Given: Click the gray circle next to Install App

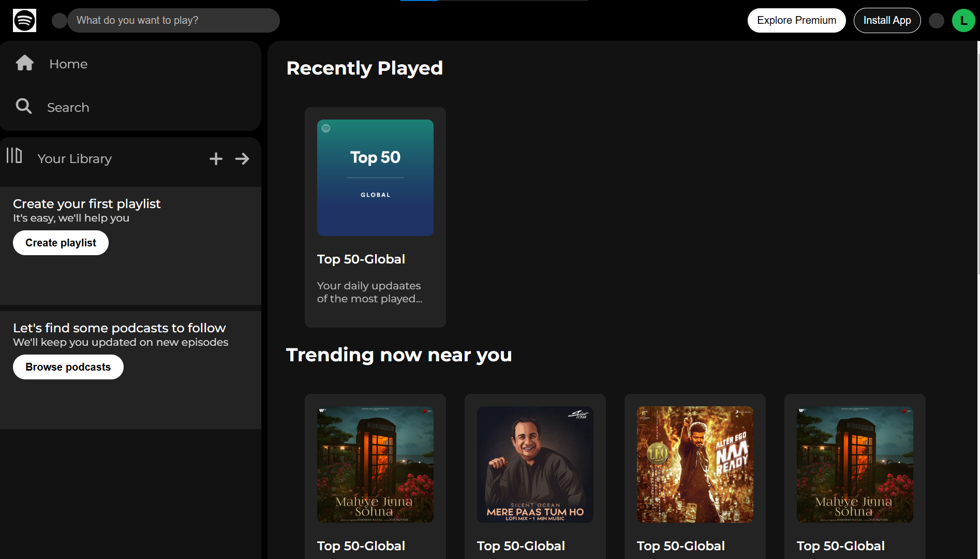Looking at the screenshot, I should click(x=937, y=21).
